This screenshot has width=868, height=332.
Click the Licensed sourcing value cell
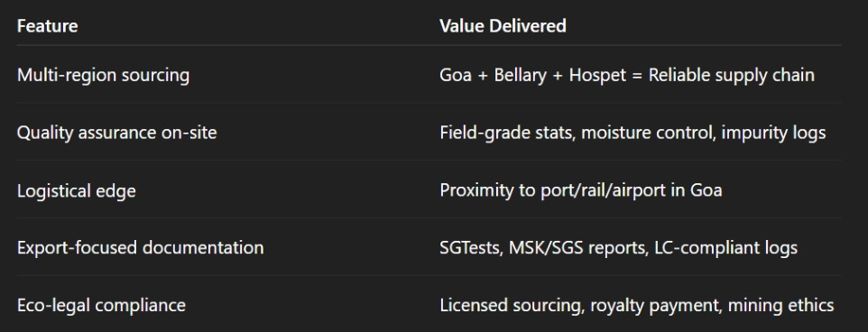637,306
